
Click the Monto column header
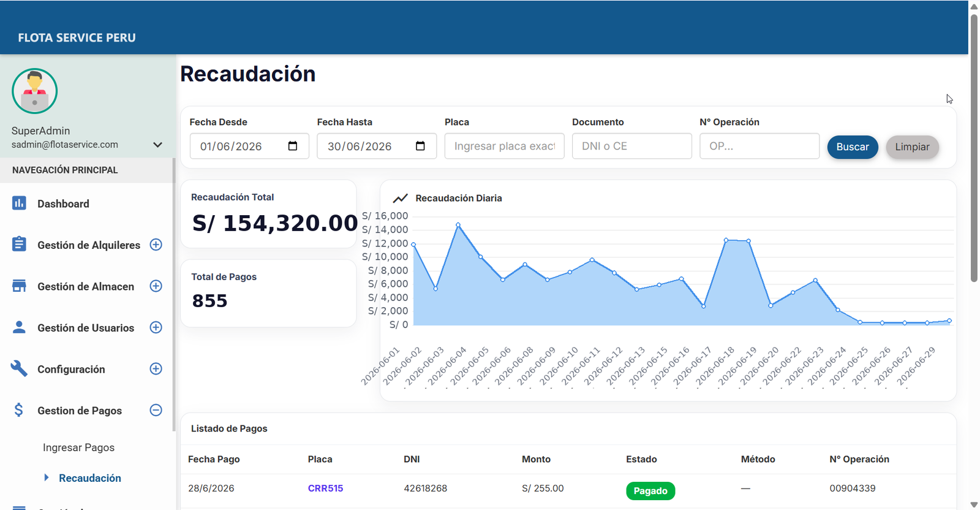536,459
